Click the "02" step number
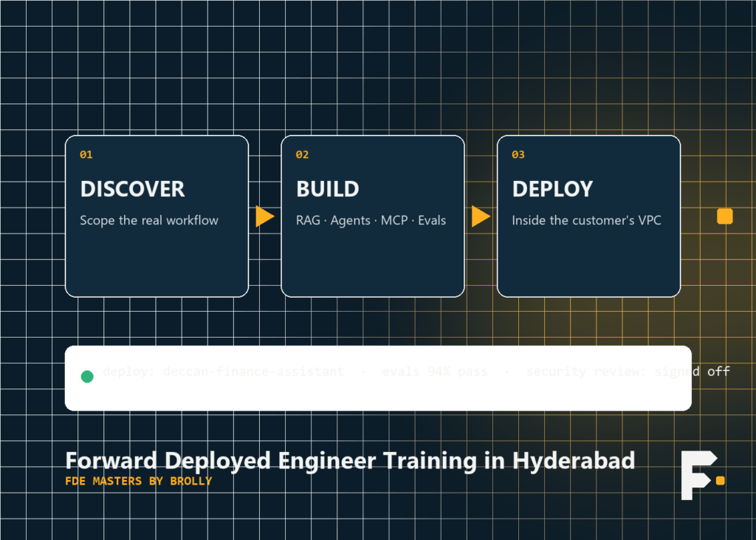The height and width of the screenshot is (540, 756). (x=302, y=154)
